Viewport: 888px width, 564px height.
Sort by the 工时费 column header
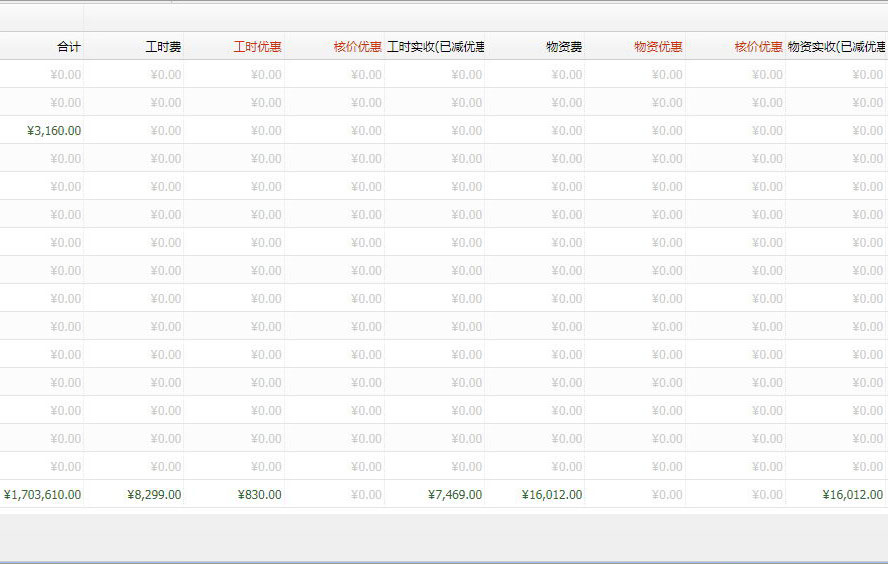pos(163,46)
